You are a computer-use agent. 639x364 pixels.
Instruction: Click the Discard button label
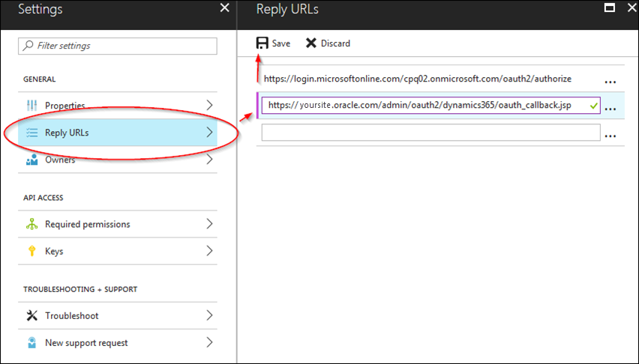click(335, 43)
